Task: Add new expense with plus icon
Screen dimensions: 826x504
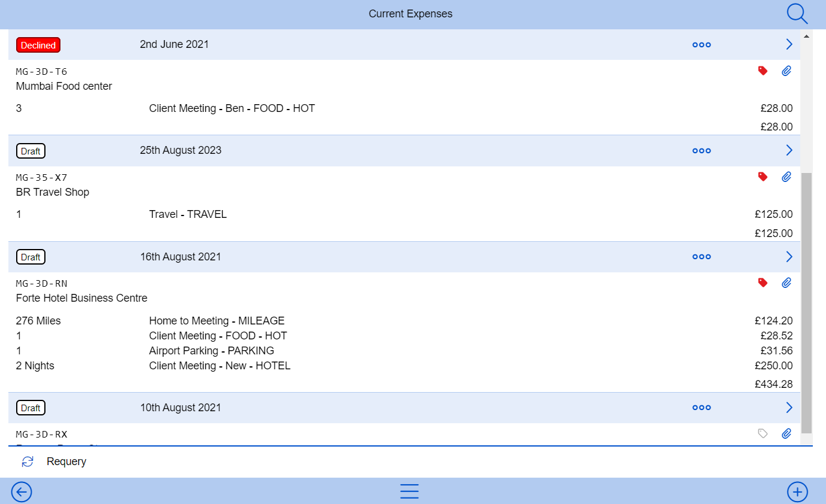Action: coord(797,492)
